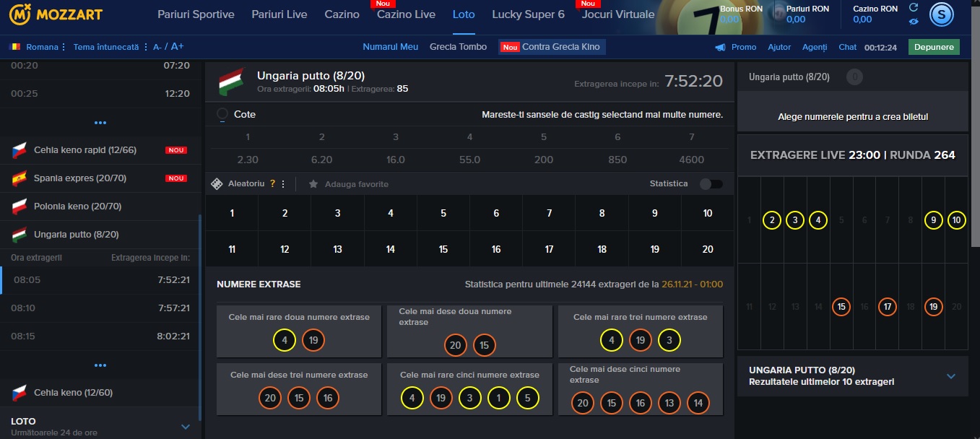Click the Spania expres flag icon
Screen dimensions: 980x439
[x=19, y=178]
